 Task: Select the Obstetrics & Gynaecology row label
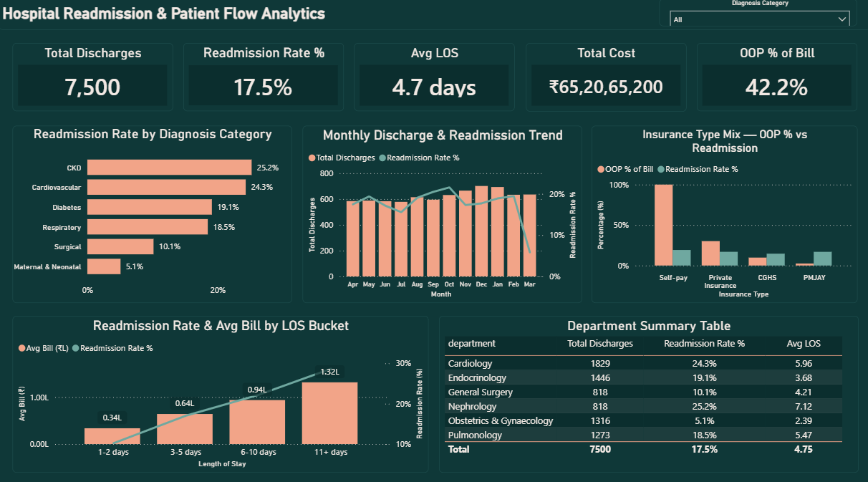[501, 420]
